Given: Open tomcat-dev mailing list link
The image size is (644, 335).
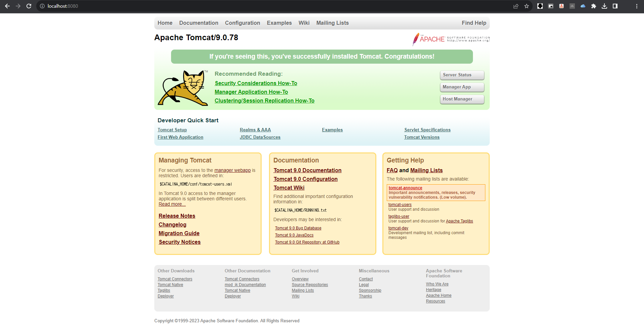Looking at the screenshot, I should coord(398,228).
